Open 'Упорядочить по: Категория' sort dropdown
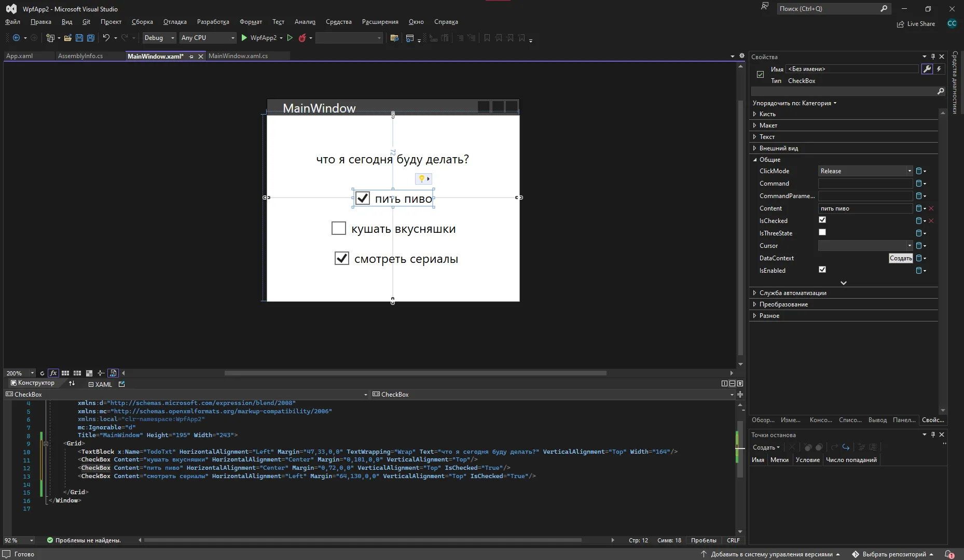 (794, 103)
